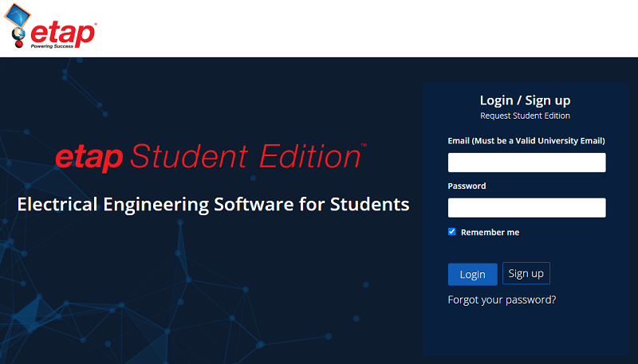The image size is (638, 364).
Task: Click the red 'etap' word in the Student Edition title
Action: (89, 157)
